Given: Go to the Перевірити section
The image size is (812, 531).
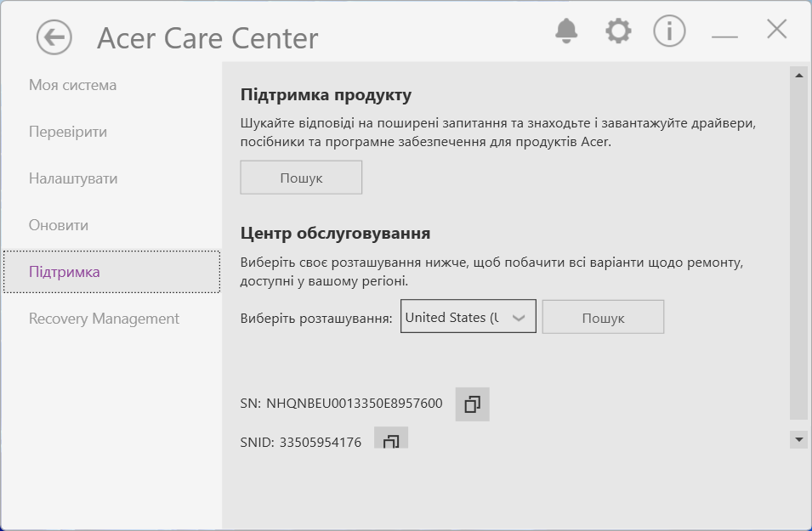Looking at the screenshot, I should 68,132.
